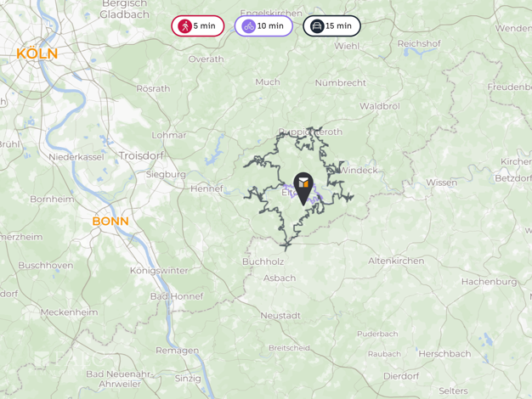Screen dimensions: 532x399
Task: Click the BONN city label
Action: point(110,221)
